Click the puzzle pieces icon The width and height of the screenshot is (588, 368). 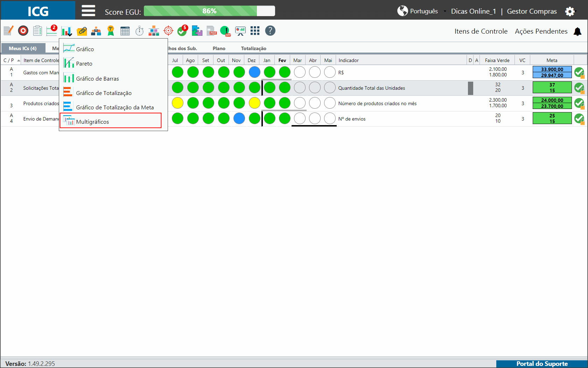(x=197, y=31)
